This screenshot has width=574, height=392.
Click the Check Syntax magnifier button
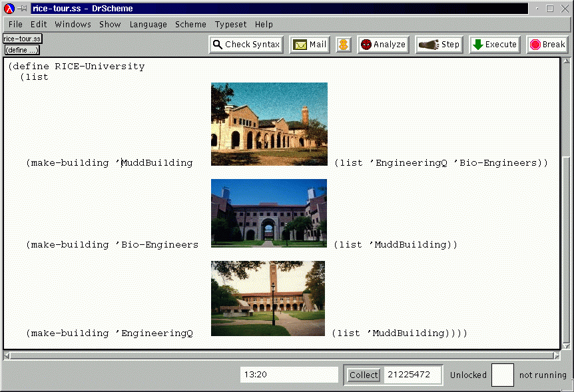click(x=246, y=45)
